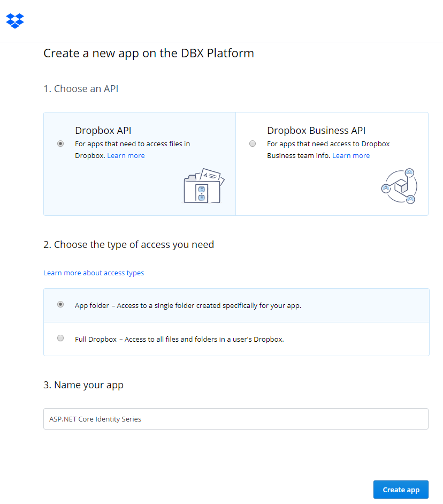Open the Learn more about access types link
The image size is (443, 504).
point(94,273)
